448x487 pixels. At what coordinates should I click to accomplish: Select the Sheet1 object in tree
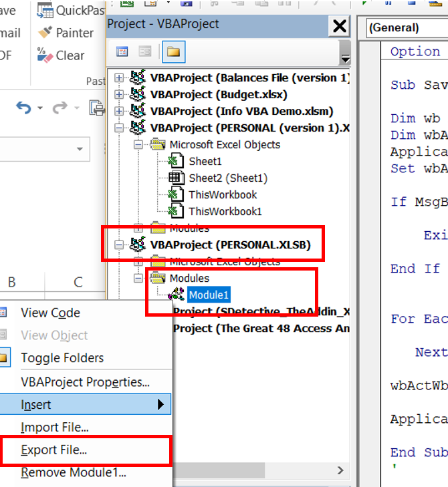(205, 162)
